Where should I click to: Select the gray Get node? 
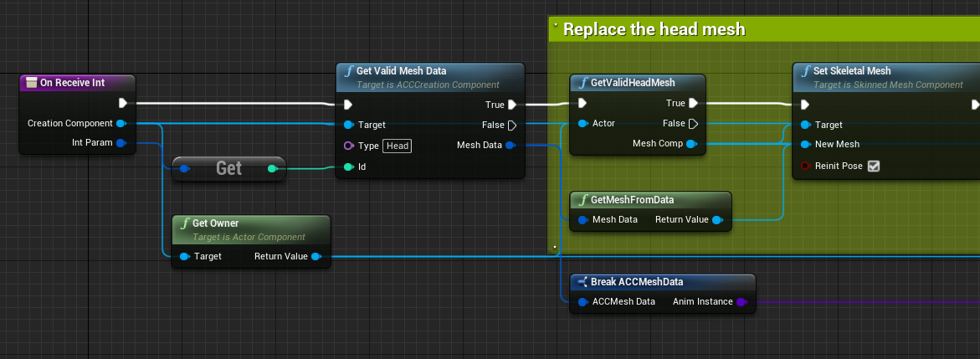click(x=228, y=168)
